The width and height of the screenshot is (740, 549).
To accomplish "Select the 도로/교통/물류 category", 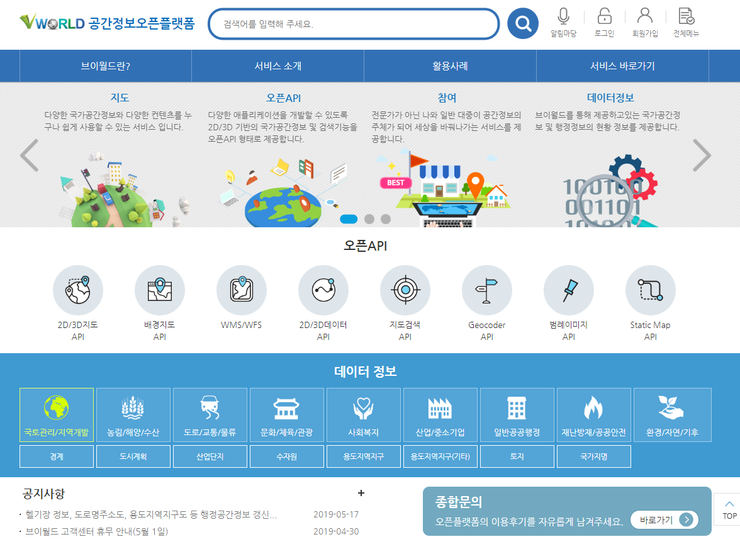I will [210, 415].
